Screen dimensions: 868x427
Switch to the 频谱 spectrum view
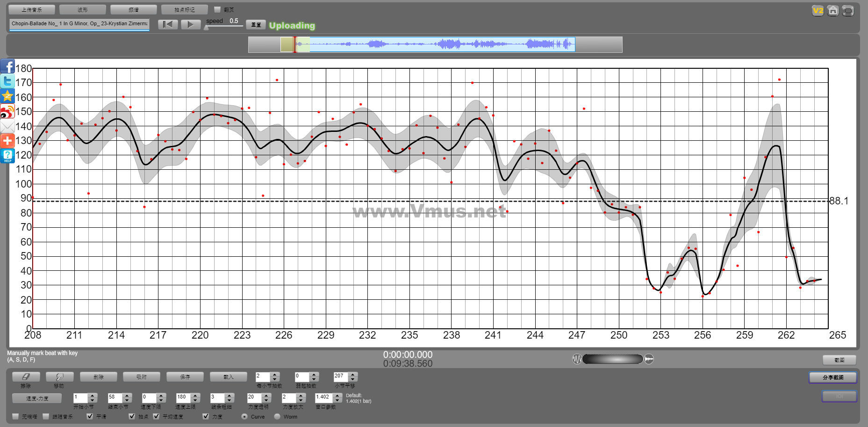pos(133,9)
